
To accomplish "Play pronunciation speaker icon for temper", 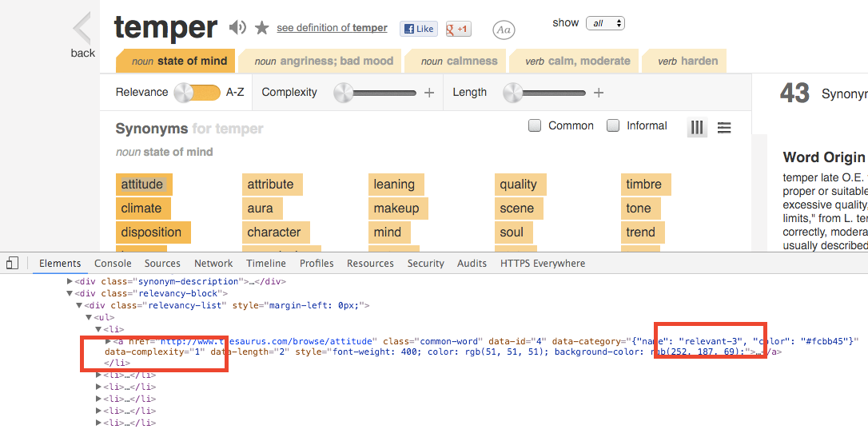I will coord(237,27).
